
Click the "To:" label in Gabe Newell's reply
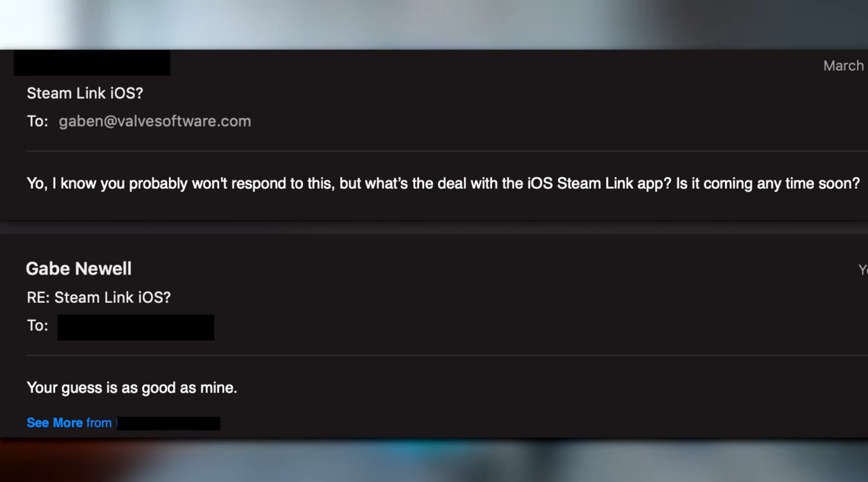tap(37, 325)
